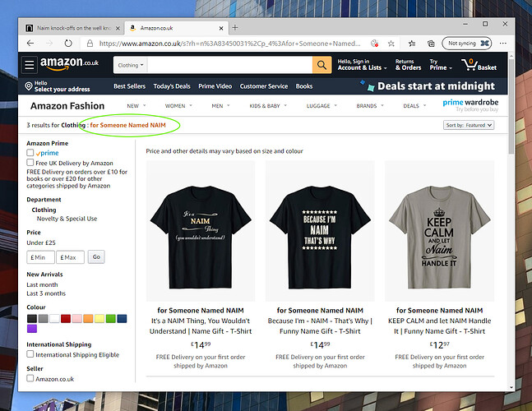Close the Naim knock-offs tab
The image size is (532, 411).
(118, 29)
